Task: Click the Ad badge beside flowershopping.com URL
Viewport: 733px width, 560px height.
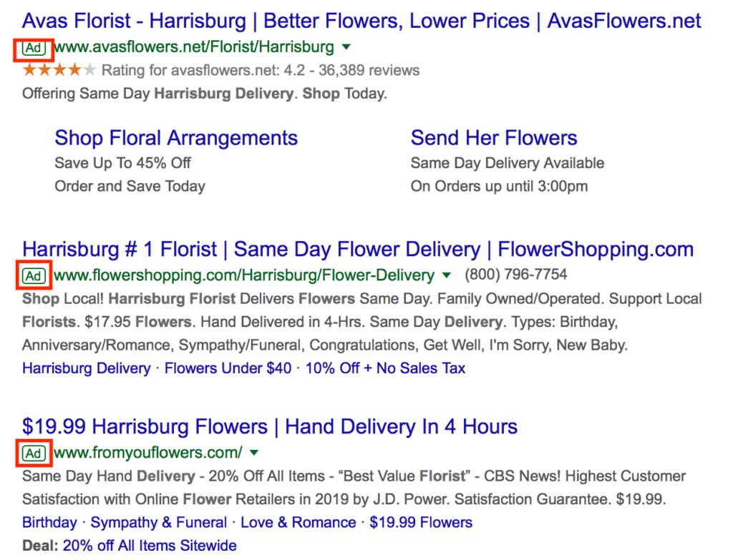Action: (34, 276)
